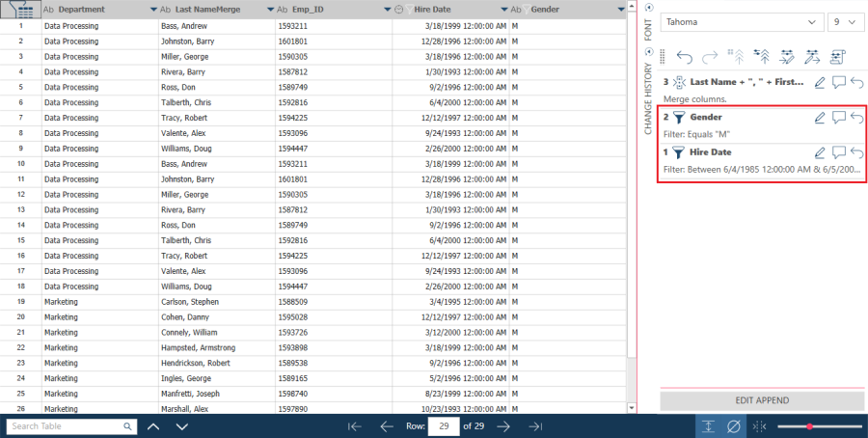The width and height of the screenshot is (868, 438).
Task: Open the change history script icon
Action: point(837,57)
